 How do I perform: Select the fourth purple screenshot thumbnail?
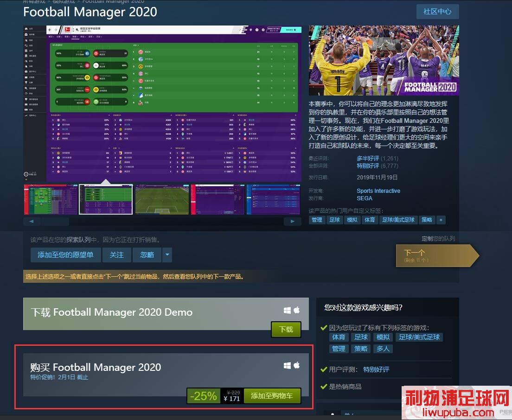(218, 199)
